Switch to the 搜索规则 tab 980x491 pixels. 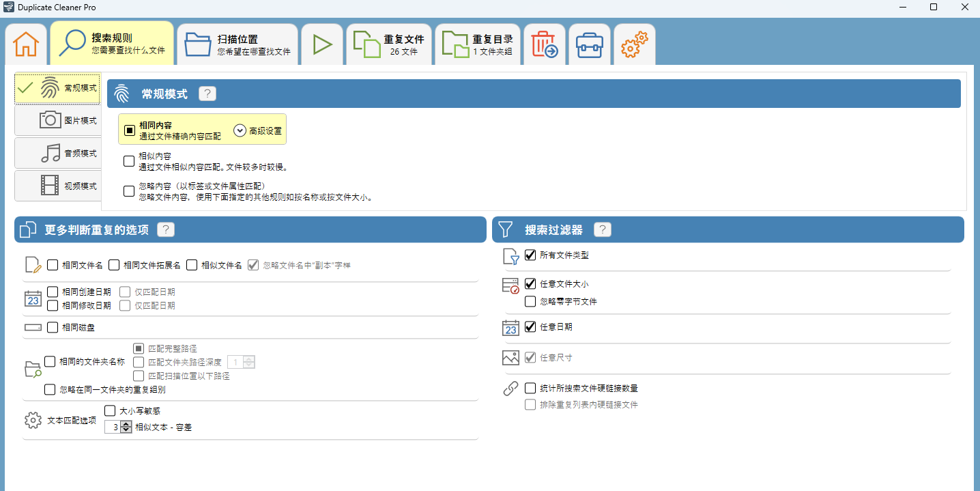point(111,43)
